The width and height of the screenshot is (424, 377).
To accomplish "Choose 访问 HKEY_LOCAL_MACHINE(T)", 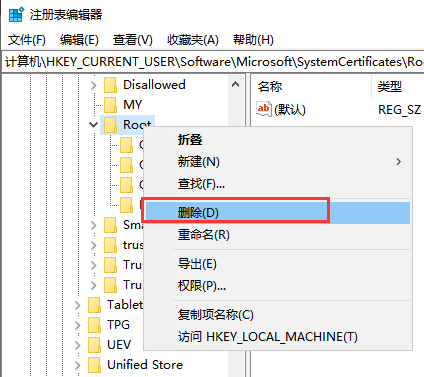I will (x=278, y=337).
